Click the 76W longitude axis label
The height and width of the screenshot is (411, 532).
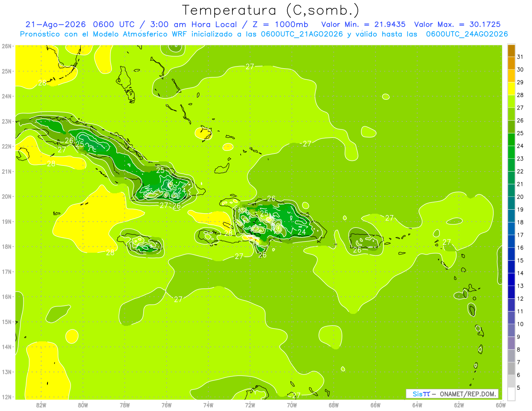166,404
